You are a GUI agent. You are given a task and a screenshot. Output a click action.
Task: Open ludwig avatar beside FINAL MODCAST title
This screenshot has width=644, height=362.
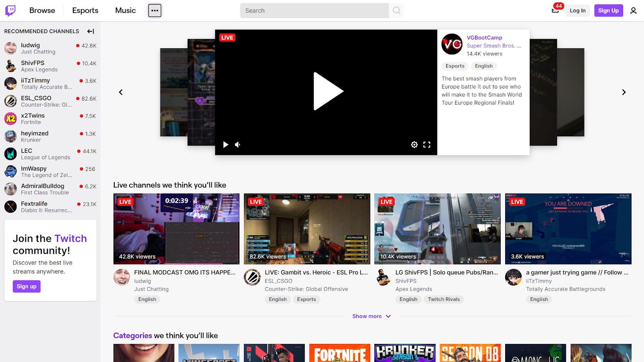coord(122,277)
